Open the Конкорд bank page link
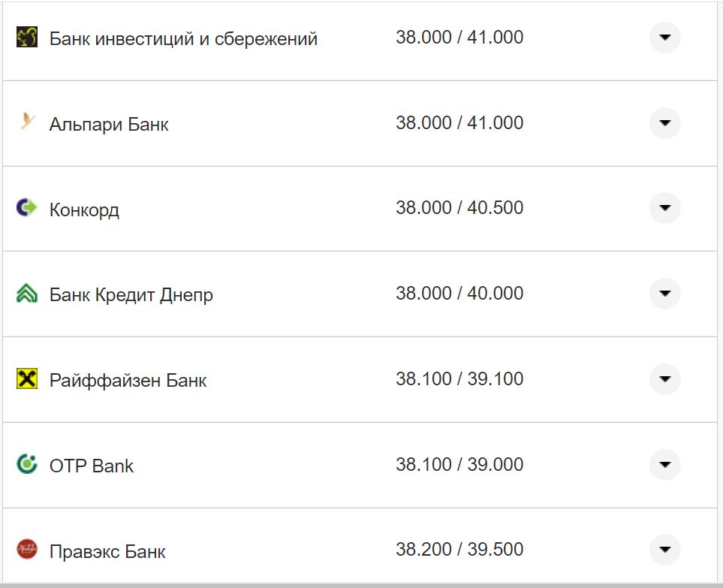This screenshot has height=588, width=723. 83,208
